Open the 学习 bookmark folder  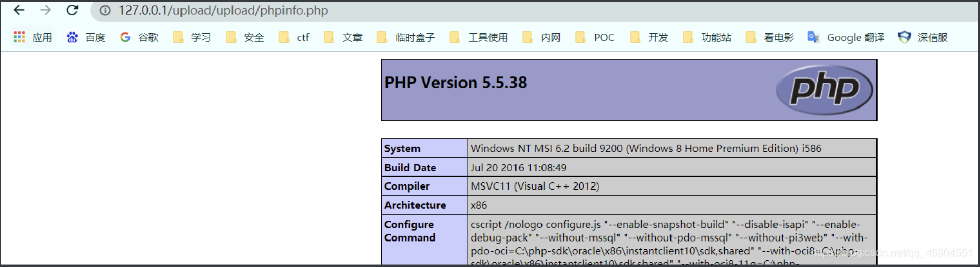[x=192, y=37]
